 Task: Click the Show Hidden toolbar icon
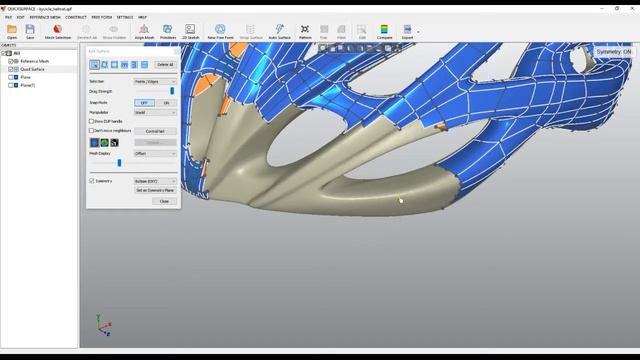114,31
